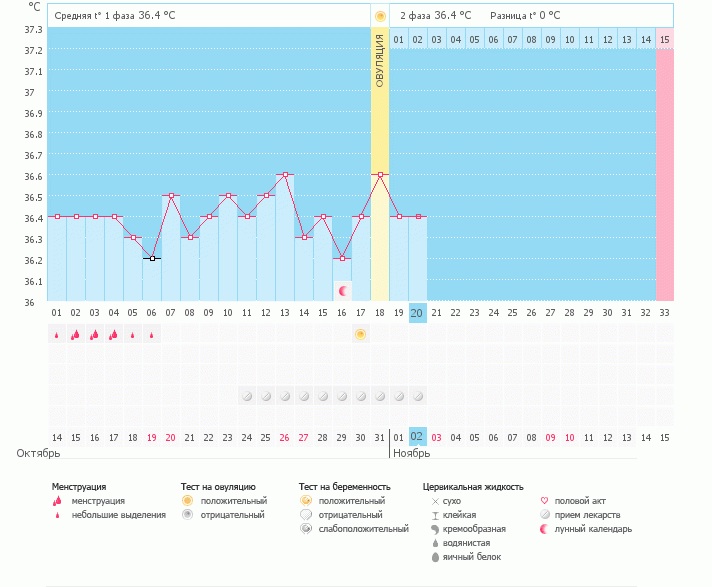The height and width of the screenshot is (587, 712).
Task: Select the lowest temperature point on day 06
Action: coord(152,258)
